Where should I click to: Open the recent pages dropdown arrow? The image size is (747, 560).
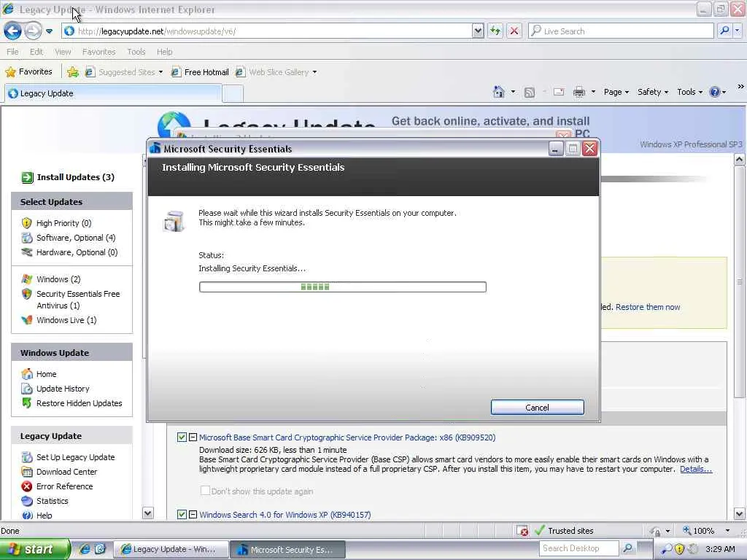click(x=49, y=31)
